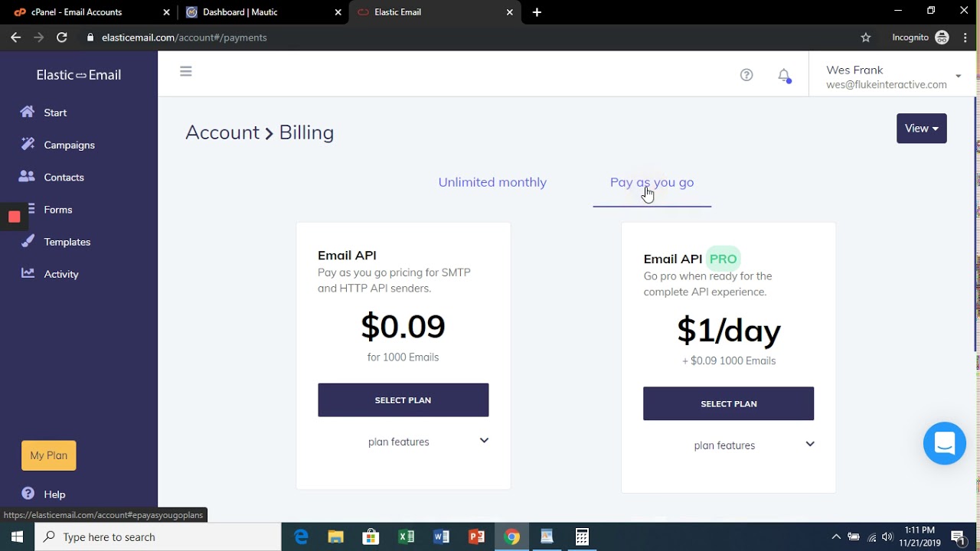Open the live chat bubble

pyautogui.click(x=945, y=443)
